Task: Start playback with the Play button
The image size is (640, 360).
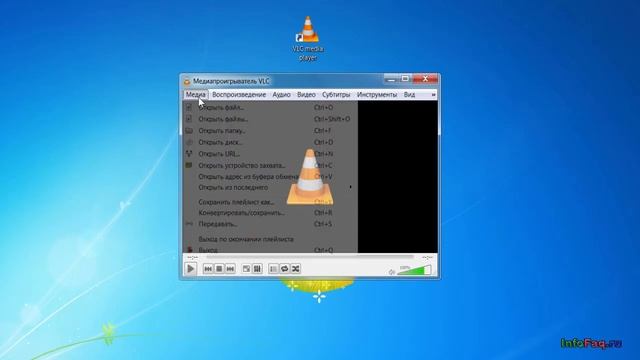Action: coord(191,269)
